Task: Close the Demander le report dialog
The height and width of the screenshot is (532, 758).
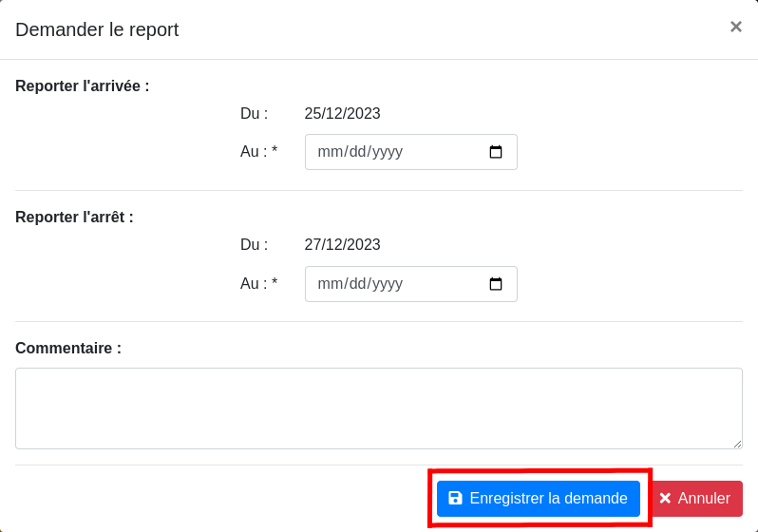Action: (x=735, y=28)
